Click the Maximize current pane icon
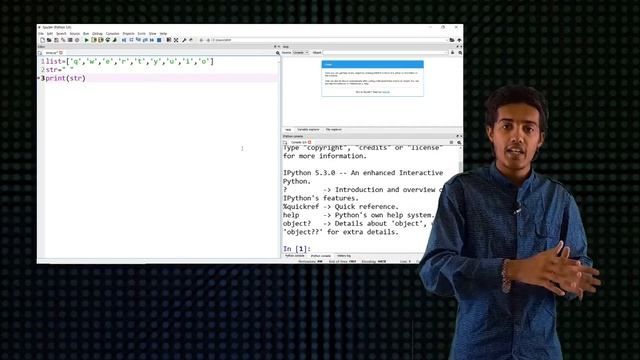Viewport: 640px width, 360px height. [x=169, y=40]
